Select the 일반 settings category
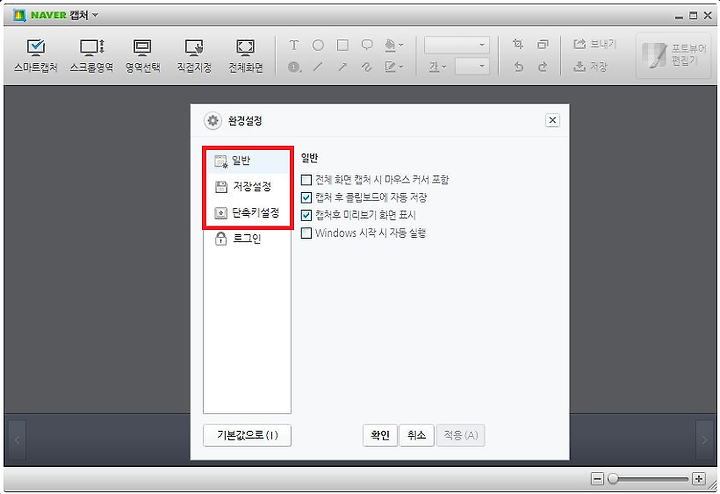The image size is (720, 494). tap(247, 161)
